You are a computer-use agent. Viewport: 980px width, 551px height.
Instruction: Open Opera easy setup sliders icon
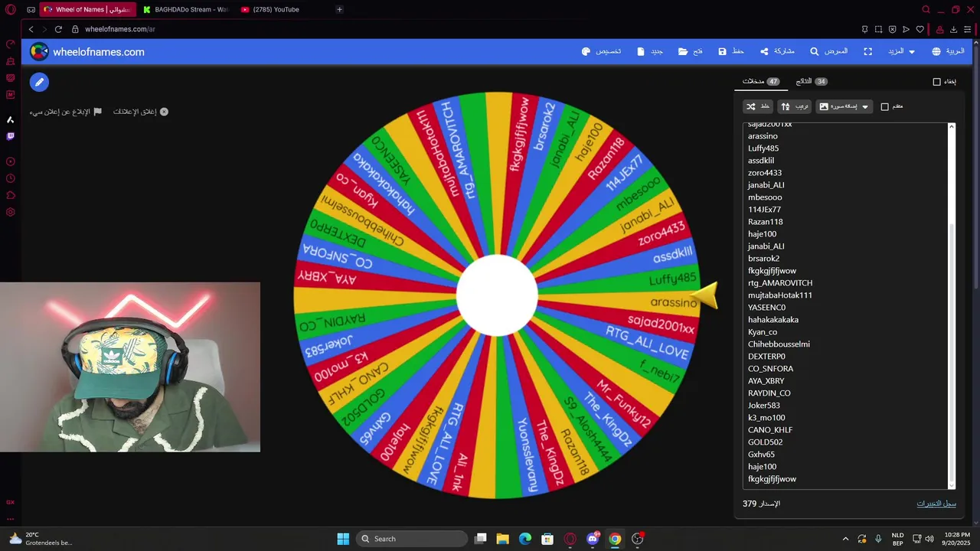tap(968, 29)
